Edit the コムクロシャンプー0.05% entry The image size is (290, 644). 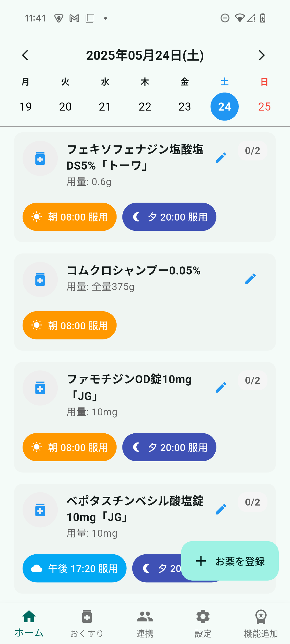click(250, 279)
